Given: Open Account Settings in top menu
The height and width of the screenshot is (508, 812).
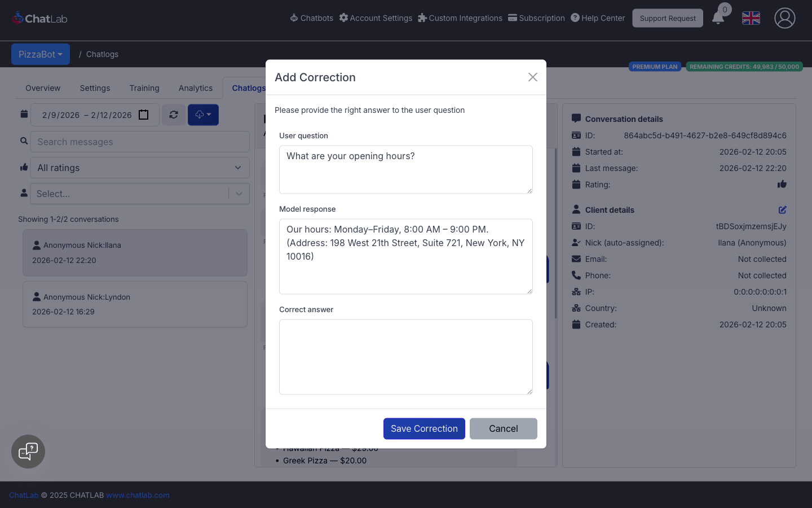Looking at the screenshot, I should (x=376, y=18).
